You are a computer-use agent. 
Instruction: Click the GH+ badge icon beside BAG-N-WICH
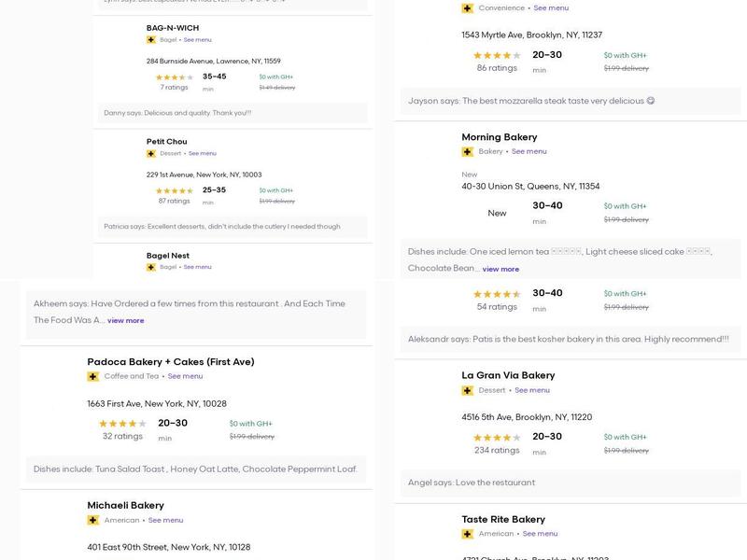coord(151,40)
